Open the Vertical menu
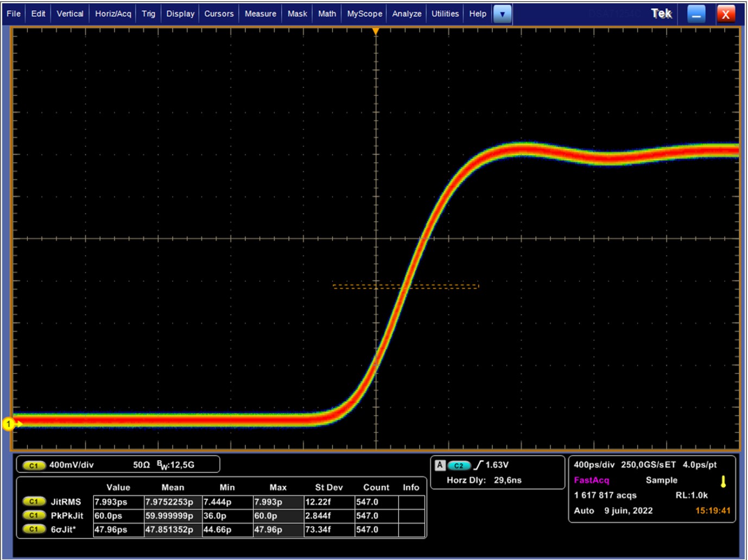This screenshot has height=560, width=748. (x=70, y=14)
